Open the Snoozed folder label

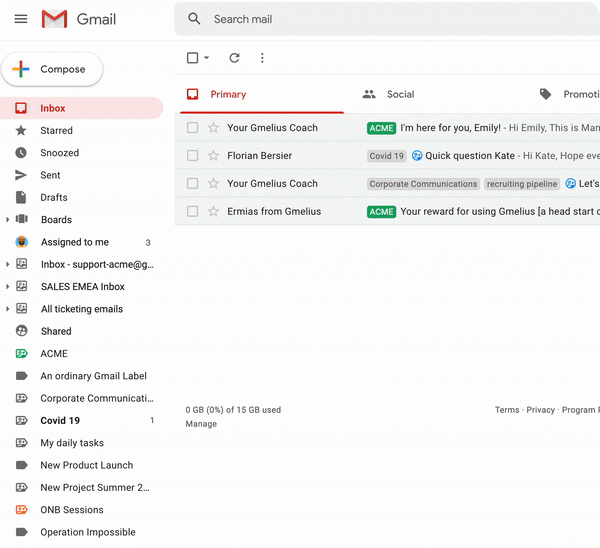pos(60,153)
